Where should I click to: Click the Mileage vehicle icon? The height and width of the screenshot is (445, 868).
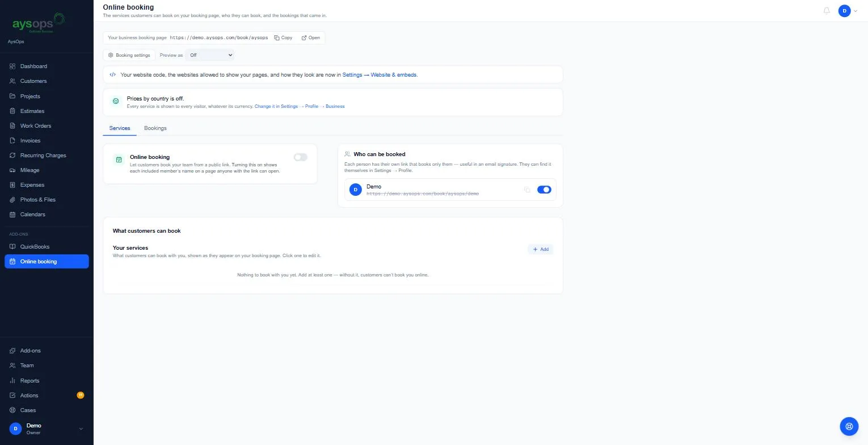coord(12,170)
